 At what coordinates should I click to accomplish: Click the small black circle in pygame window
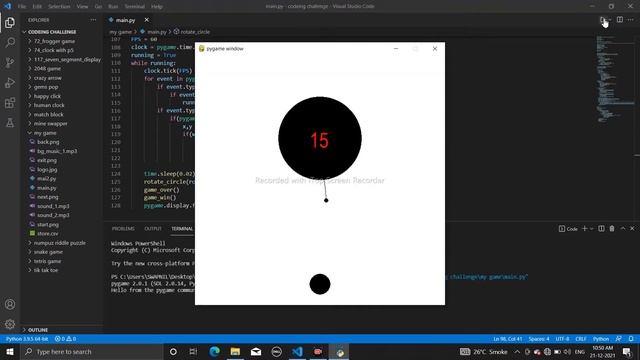pos(320,284)
